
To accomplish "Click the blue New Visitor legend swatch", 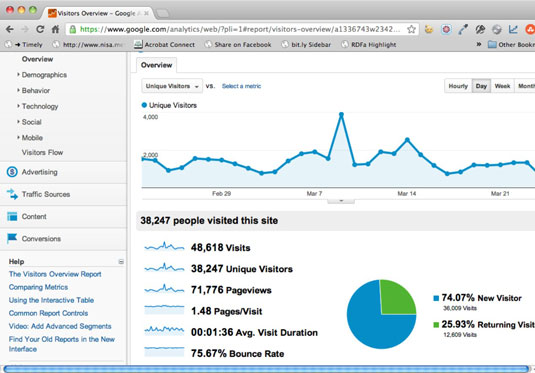I will pyautogui.click(x=436, y=298).
